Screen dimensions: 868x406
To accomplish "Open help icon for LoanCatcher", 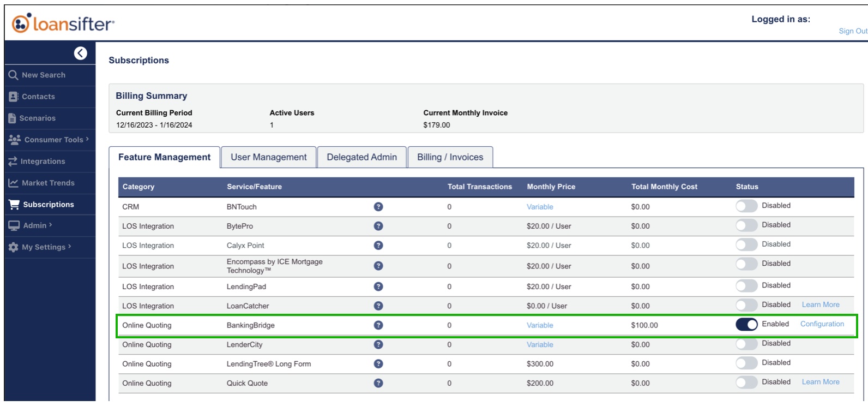I will coord(378,306).
